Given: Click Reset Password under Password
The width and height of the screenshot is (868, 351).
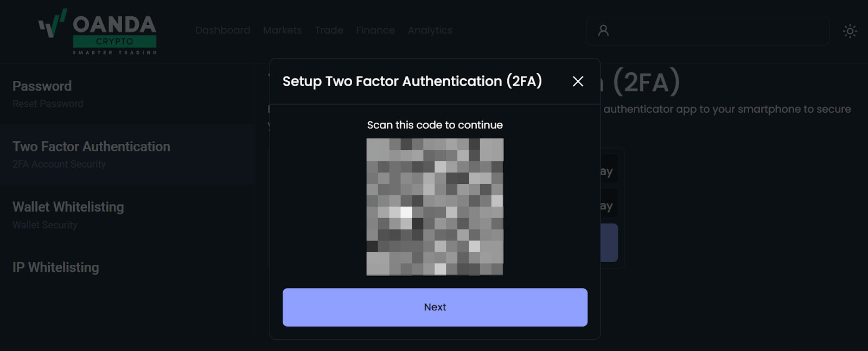Looking at the screenshot, I should (47, 103).
